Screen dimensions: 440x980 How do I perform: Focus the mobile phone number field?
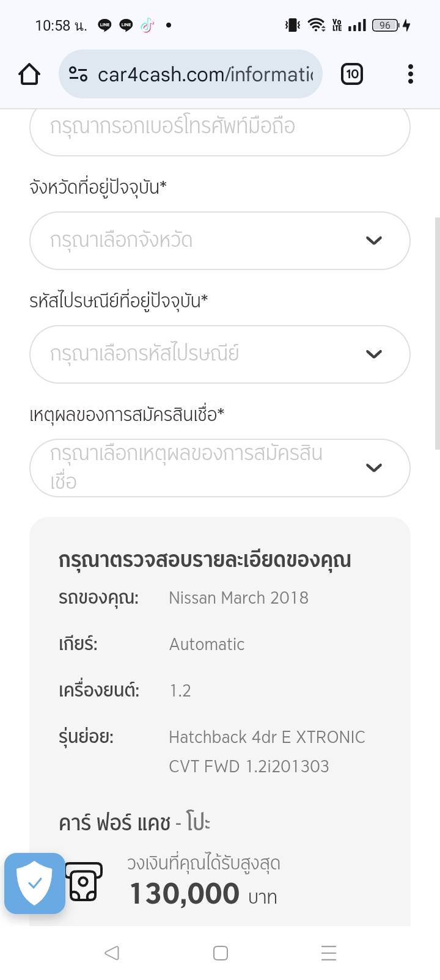click(219, 127)
